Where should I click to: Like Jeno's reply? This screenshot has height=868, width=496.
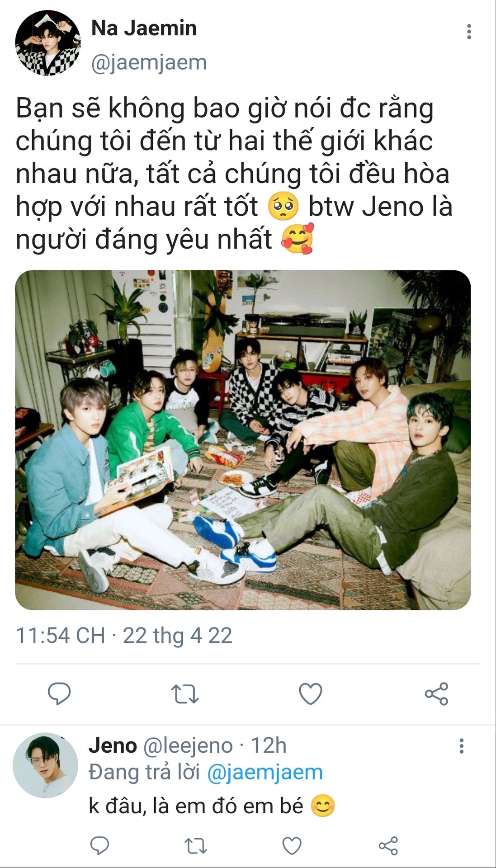[x=292, y=845]
